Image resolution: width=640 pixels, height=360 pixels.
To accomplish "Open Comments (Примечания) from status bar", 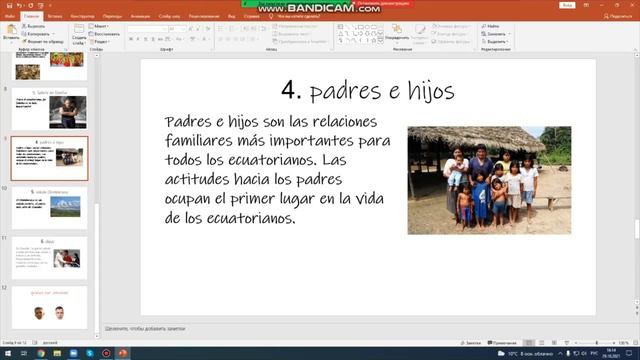I will pyautogui.click(x=502, y=343).
